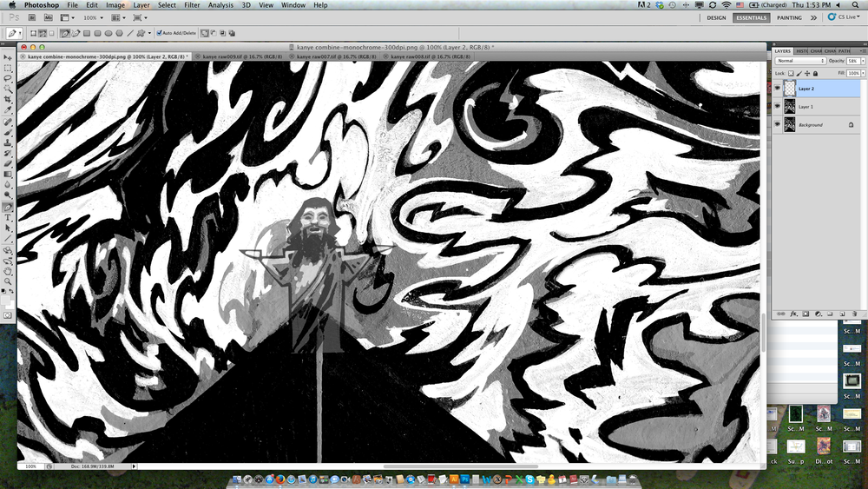Open the Arrange Documents dropdown
Viewport: 868px width, 489px height.
(x=118, y=17)
